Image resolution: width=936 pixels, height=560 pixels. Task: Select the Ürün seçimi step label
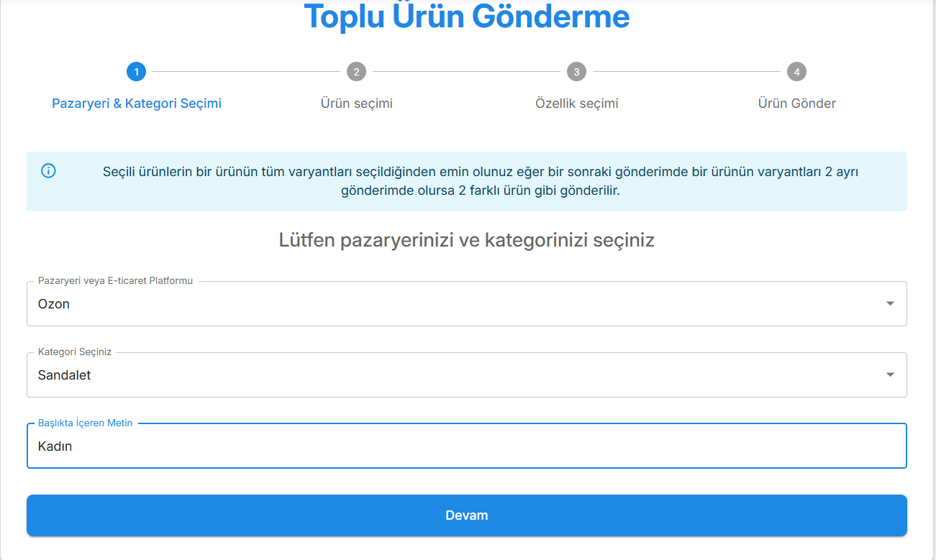tap(356, 103)
